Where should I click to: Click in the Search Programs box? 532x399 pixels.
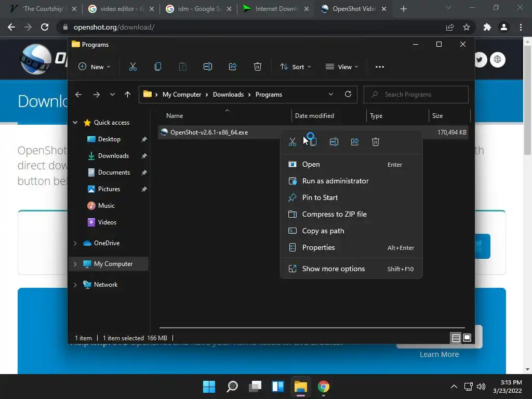(416, 95)
